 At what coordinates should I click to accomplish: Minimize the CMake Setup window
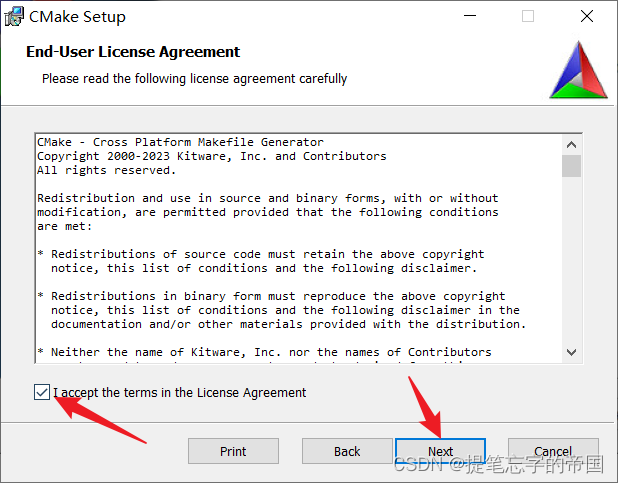coord(470,16)
